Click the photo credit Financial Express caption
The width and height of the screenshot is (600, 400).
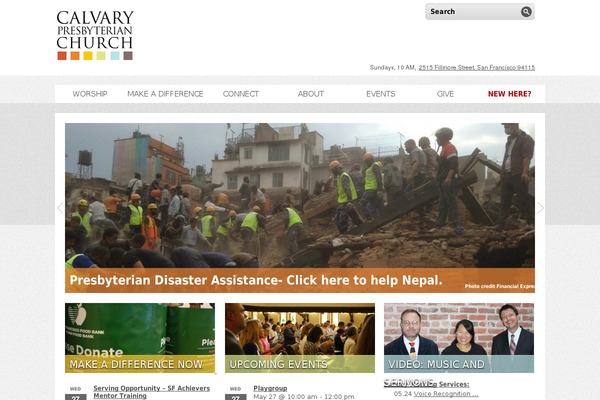[500, 286]
